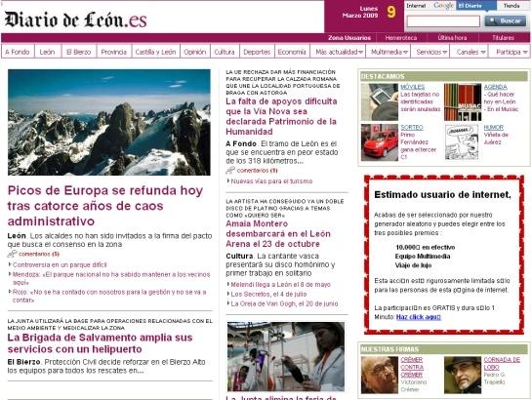The height and width of the screenshot is (400, 532).
Task: Open the Última hora link
Action: [452, 38]
